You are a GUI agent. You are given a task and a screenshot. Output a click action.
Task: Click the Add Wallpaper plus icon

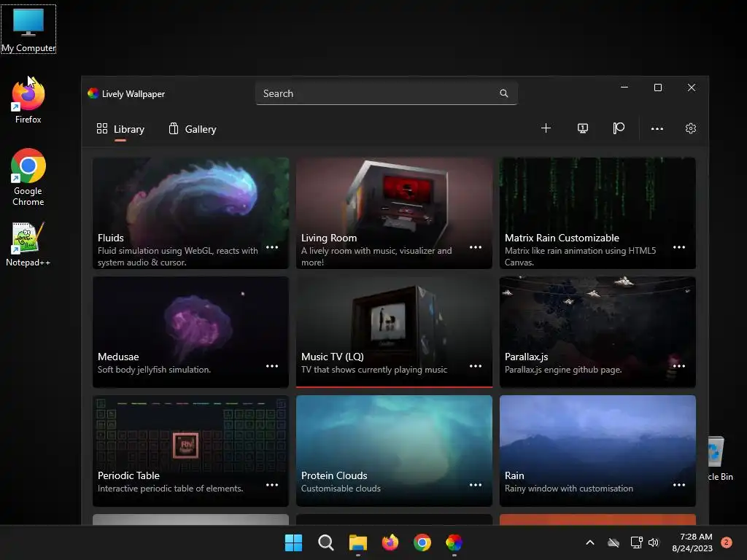(546, 128)
